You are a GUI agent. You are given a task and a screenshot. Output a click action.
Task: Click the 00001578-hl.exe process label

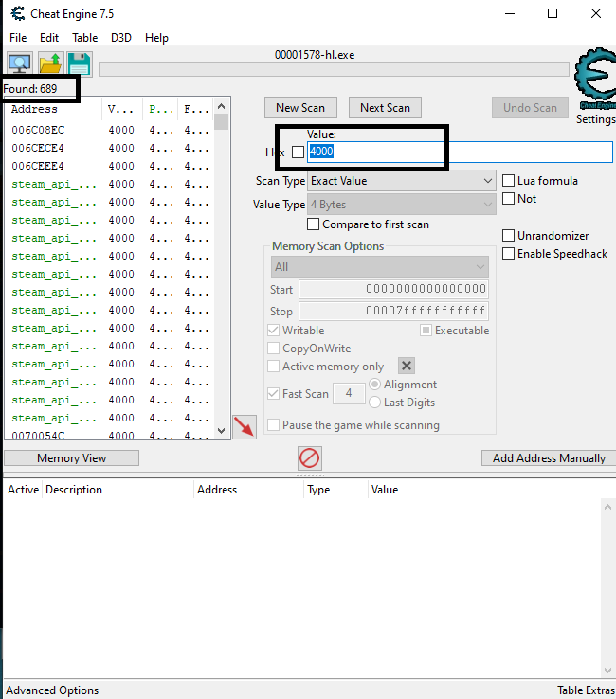(315, 55)
